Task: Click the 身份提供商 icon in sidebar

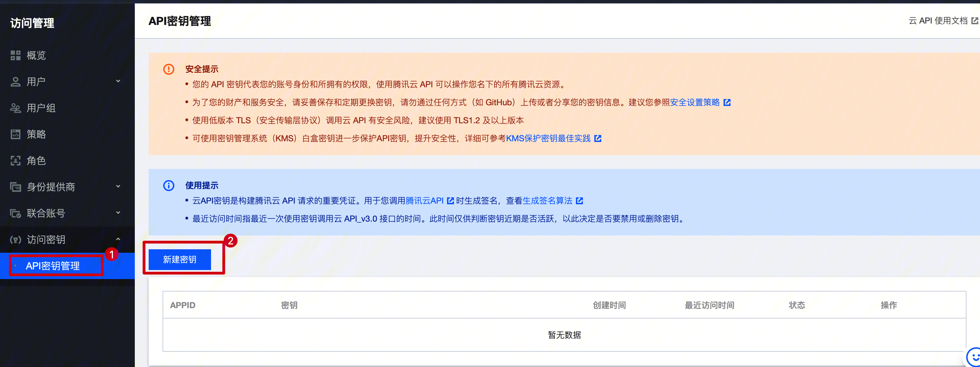Action: click(16, 187)
